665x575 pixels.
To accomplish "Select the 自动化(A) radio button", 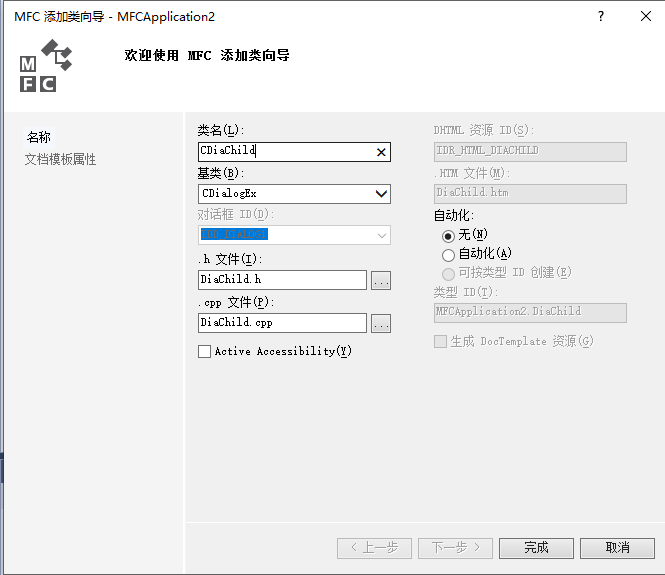I will pyautogui.click(x=448, y=255).
